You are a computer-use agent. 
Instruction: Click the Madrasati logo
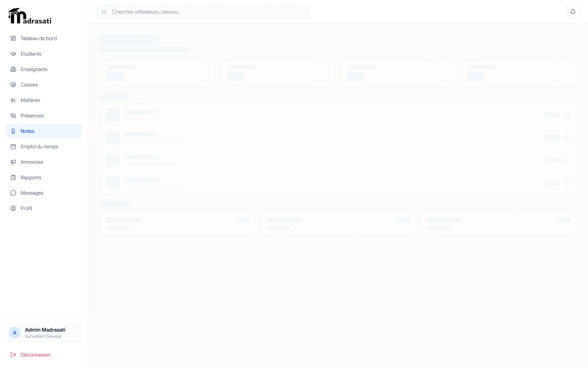tap(30, 16)
